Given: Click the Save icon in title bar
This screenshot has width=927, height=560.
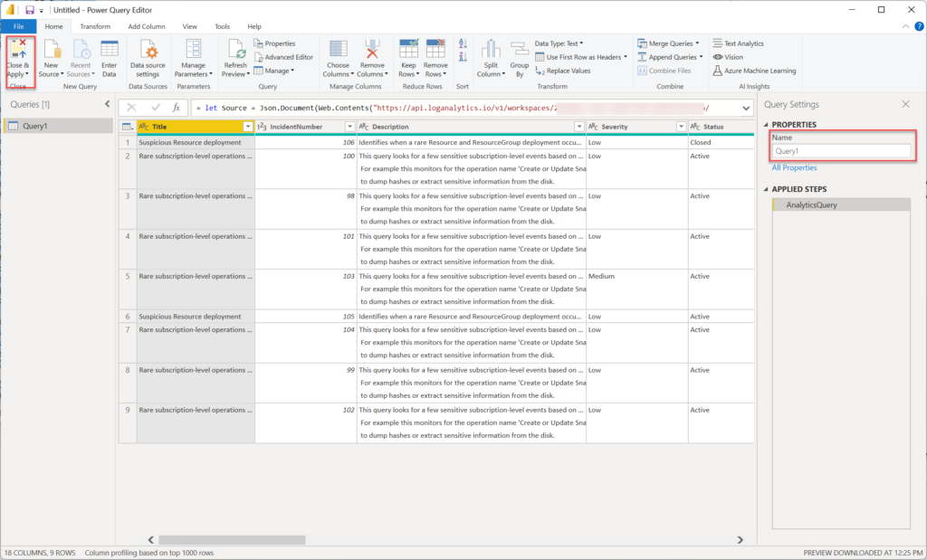Looking at the screenshot, I should pos(30,10).
